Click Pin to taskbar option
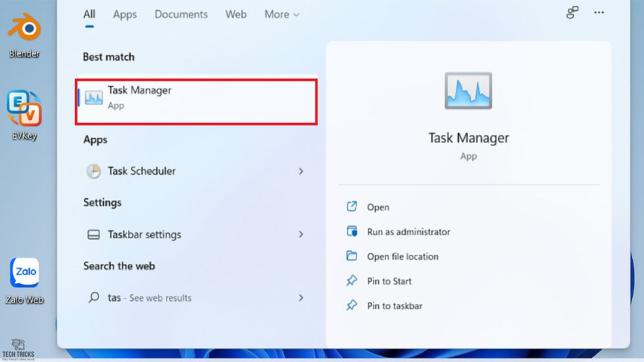This screenshot has width=644, height=362. [x=395, y=305]
